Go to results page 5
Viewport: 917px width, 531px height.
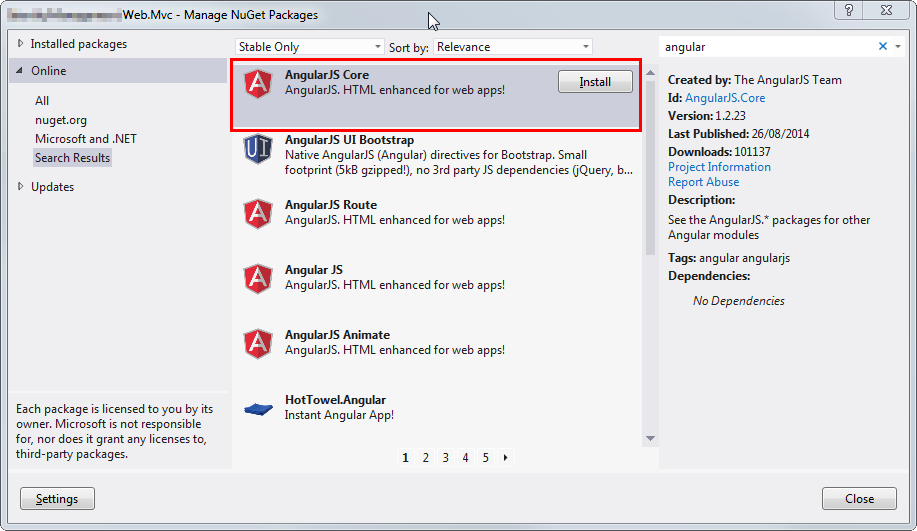click(x=485, y=457)
